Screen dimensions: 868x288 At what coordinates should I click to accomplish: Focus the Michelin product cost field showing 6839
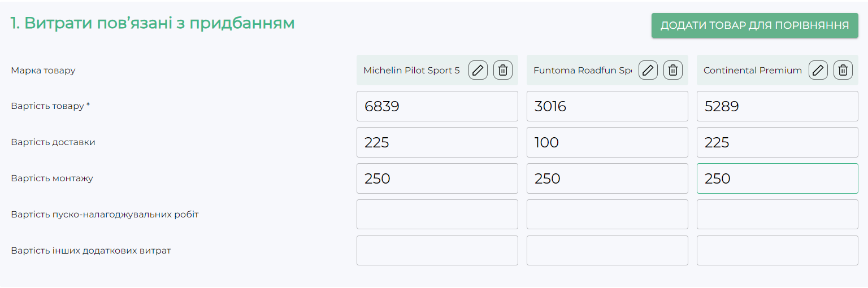[437, 106]
